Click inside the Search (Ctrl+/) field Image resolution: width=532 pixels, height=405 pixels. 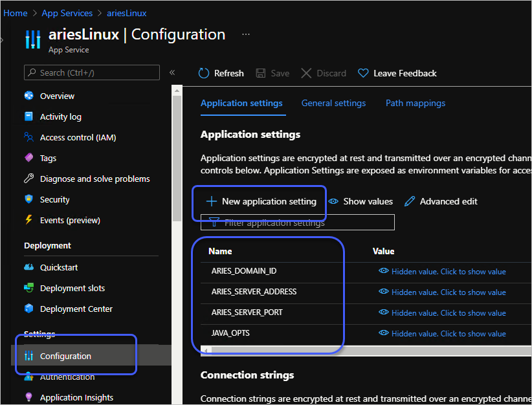(92, 72)
